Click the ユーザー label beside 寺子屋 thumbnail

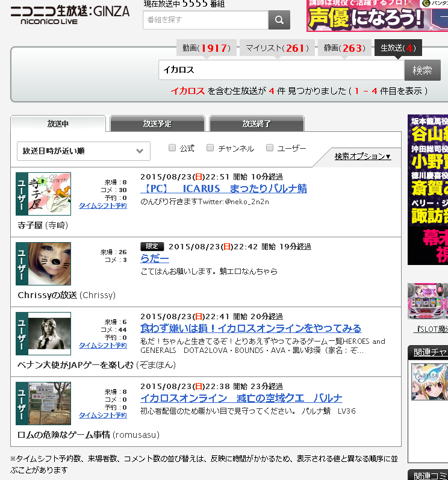[22, 194]
